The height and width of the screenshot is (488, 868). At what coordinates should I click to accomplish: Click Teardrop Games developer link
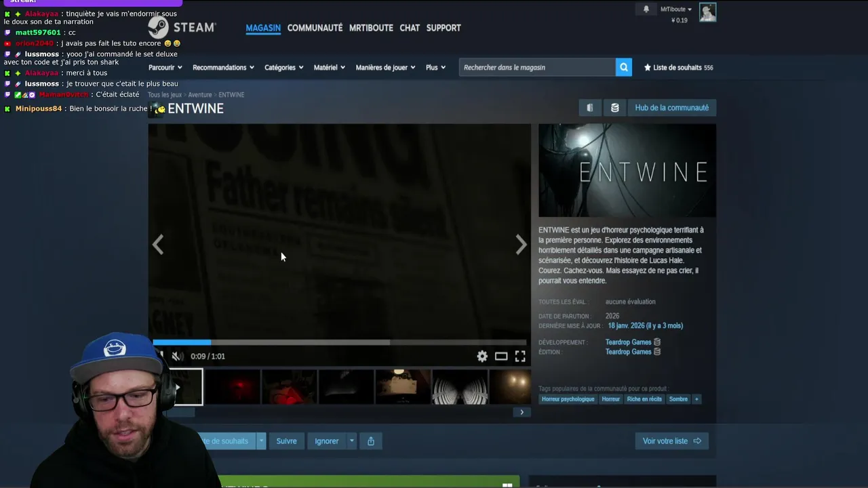628,342
